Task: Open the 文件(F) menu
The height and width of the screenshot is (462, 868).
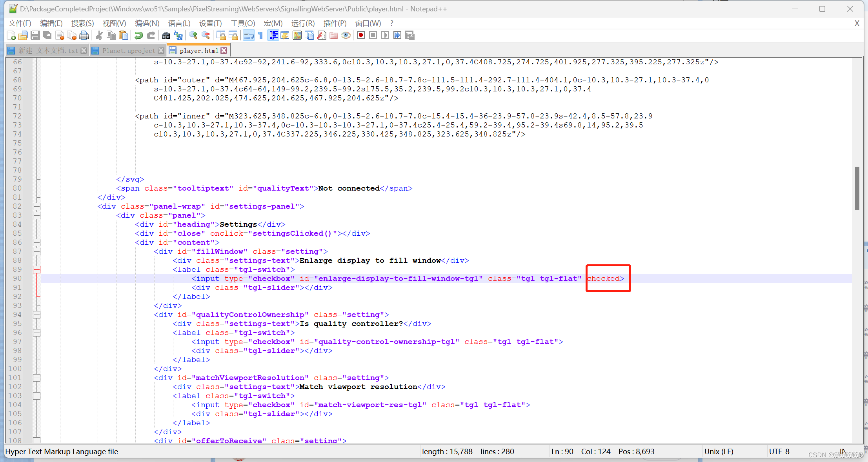Action: (x=20, y=24)
